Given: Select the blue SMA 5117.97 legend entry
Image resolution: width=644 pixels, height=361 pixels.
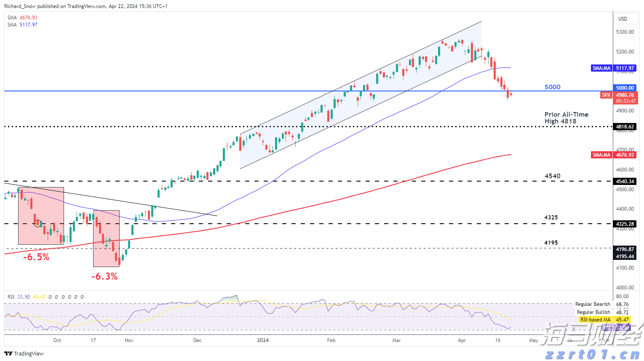Looking at the screenshot, I should click(x=22, y=25).
